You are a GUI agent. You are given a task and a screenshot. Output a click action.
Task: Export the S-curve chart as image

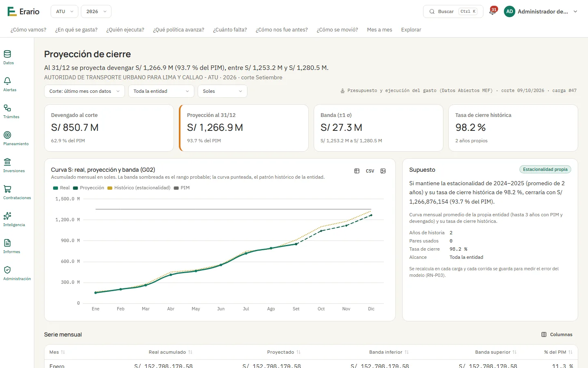[383, 171]
